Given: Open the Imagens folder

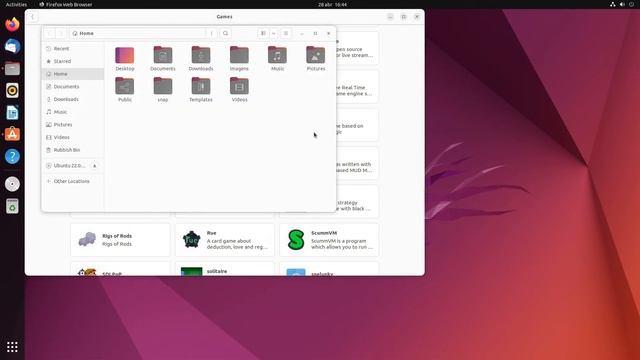Looking at the screenshot, I should coord(239,59).
